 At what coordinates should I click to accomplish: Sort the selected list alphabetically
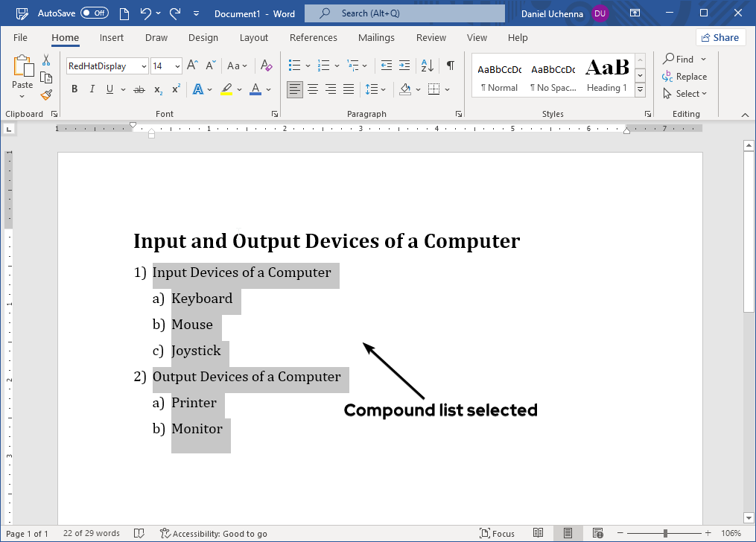(428, 66)
